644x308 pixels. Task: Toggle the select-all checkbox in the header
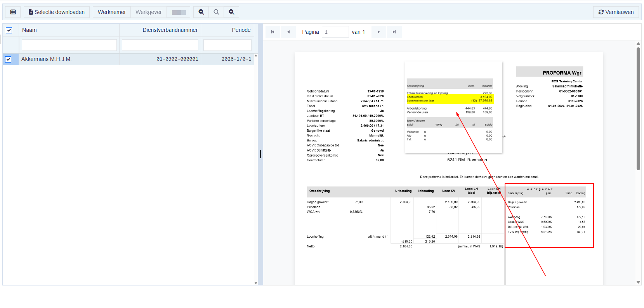click(x=9, y=30)
